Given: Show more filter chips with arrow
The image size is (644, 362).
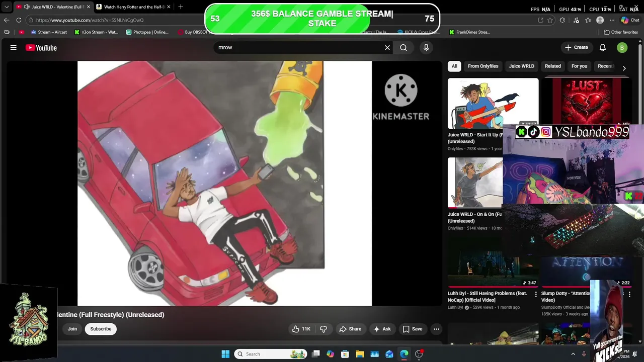Looking at the screenshot, I should [x=624, y=68].
